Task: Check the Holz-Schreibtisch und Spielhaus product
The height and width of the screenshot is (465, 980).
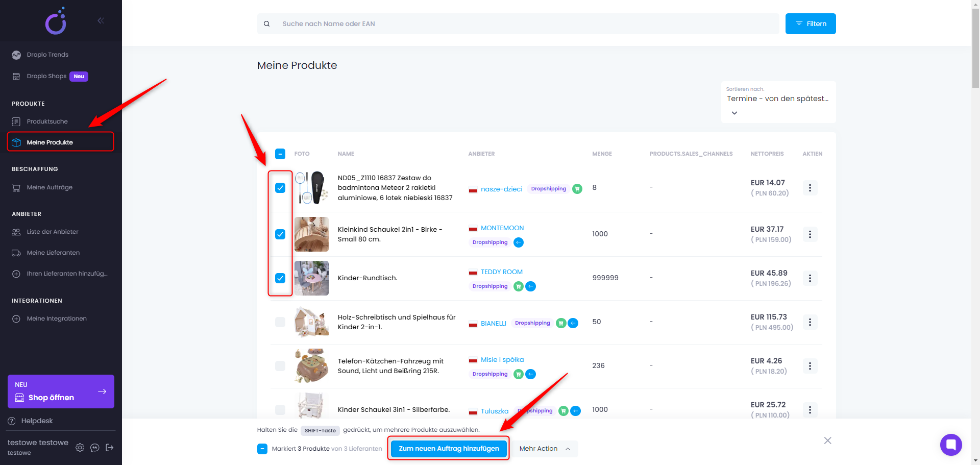Action: click(x=280, y=322)
